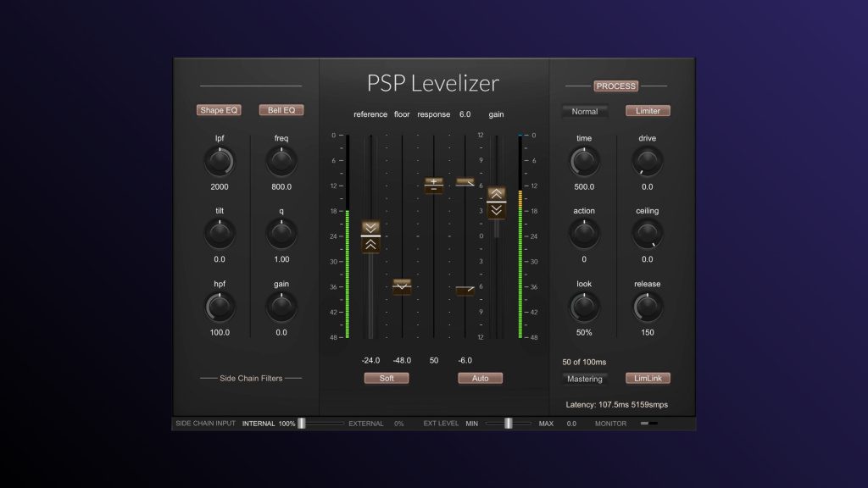The height and width of the screenshot is (488, 868).
Task: Click the response fader handle
Action: (x=433, y=186)
